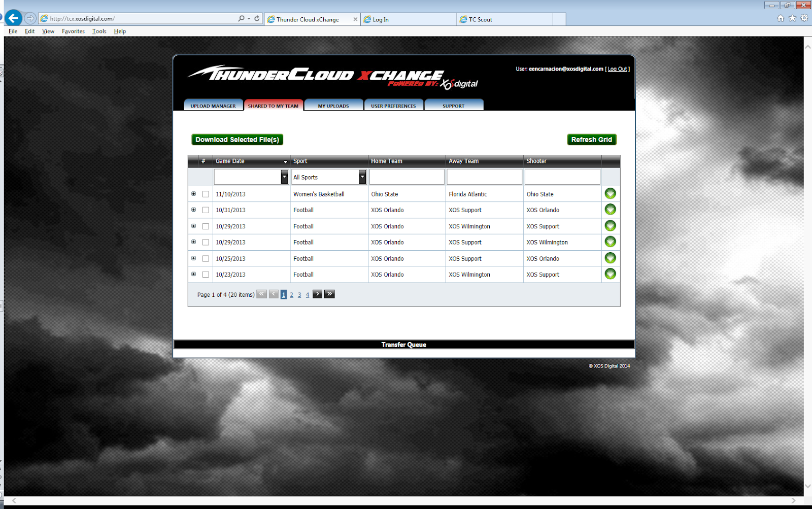Viewport: 812px width, 509px height.
Task: Go to the first grid page
Action: pyautogui.click(x=262, y=294)
